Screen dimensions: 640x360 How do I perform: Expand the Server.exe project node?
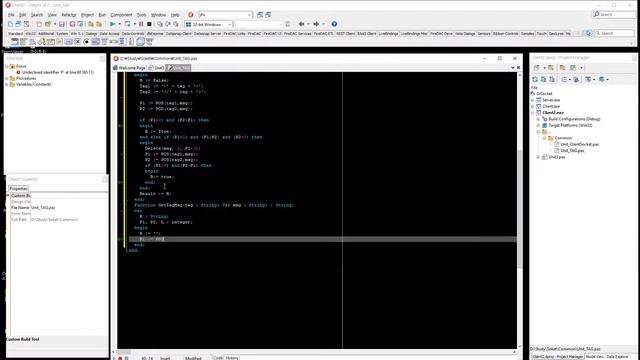pyautogui.click(x=532, y=100)
